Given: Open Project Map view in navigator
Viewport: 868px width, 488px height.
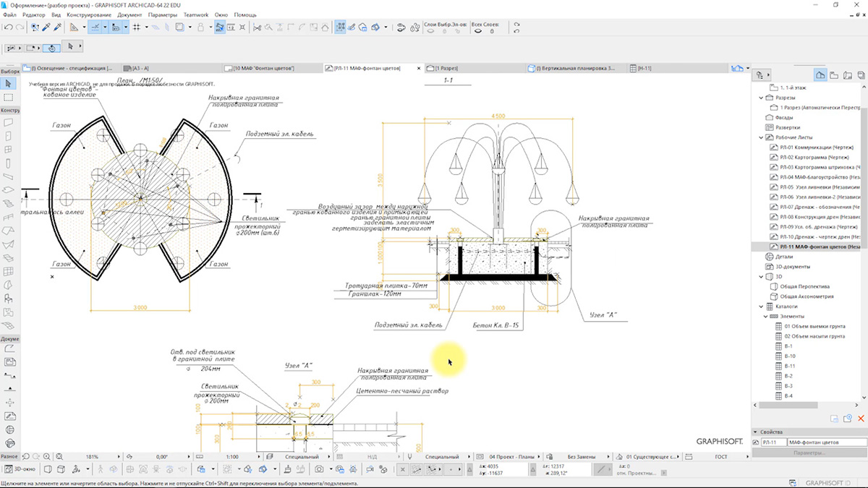Looking at the screenshot, I should 820,74.
